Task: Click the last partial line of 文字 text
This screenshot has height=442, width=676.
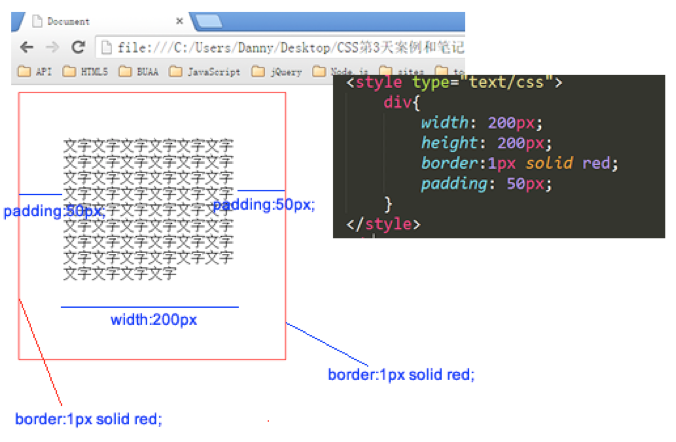Action: [120, 273]
